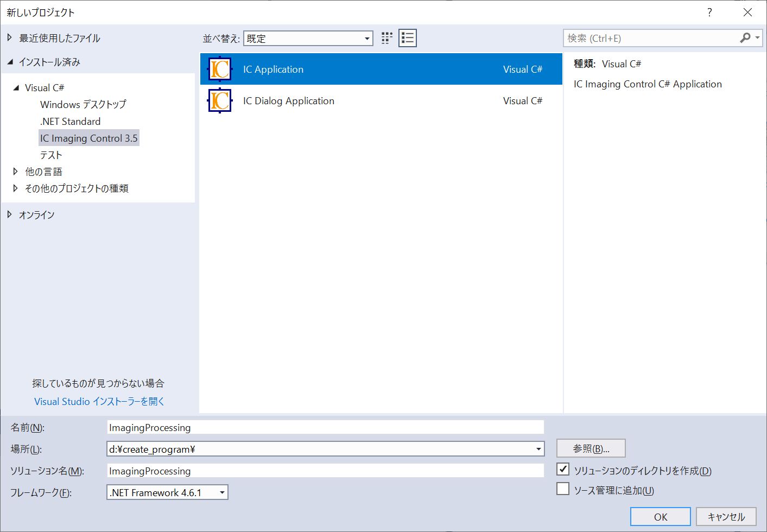Collapse the Installed node
This screenshot has width=767, height=532.
coord(10,62)
